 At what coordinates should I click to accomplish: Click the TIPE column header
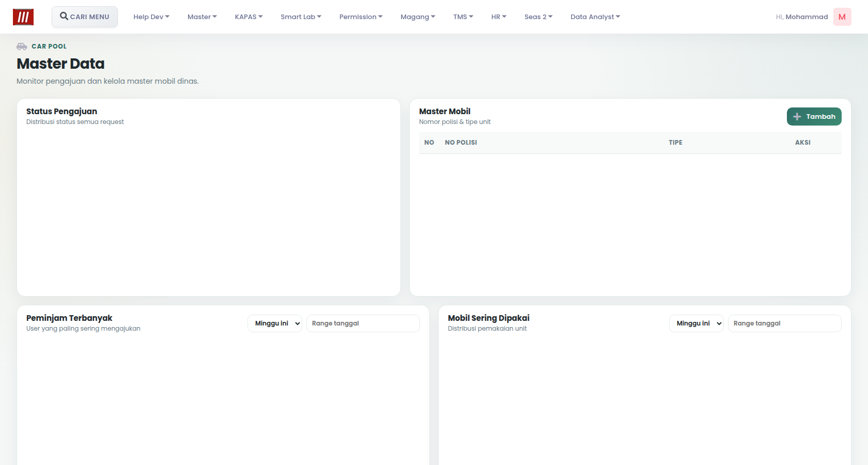[675, 143]
